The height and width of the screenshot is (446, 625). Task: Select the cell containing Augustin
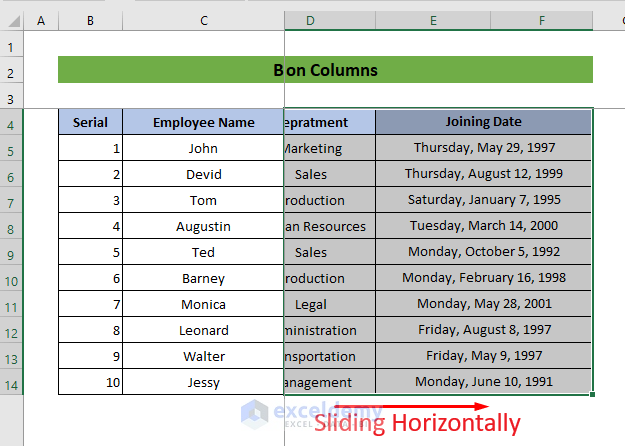click(203, 226)
